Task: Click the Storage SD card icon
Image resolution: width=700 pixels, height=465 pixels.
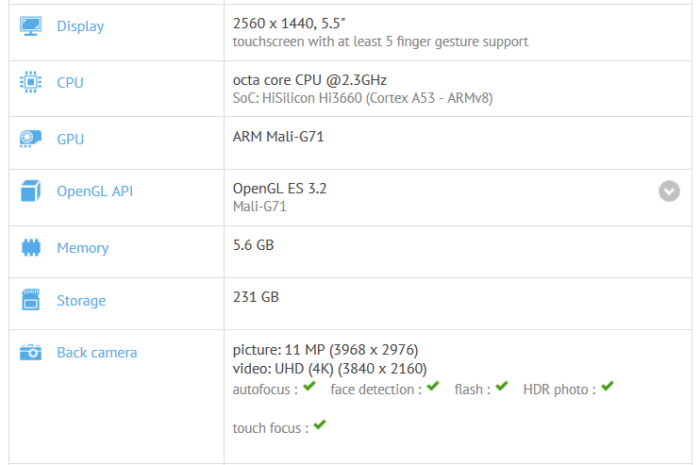Action: pyautogui.click(x=30, y=300)
